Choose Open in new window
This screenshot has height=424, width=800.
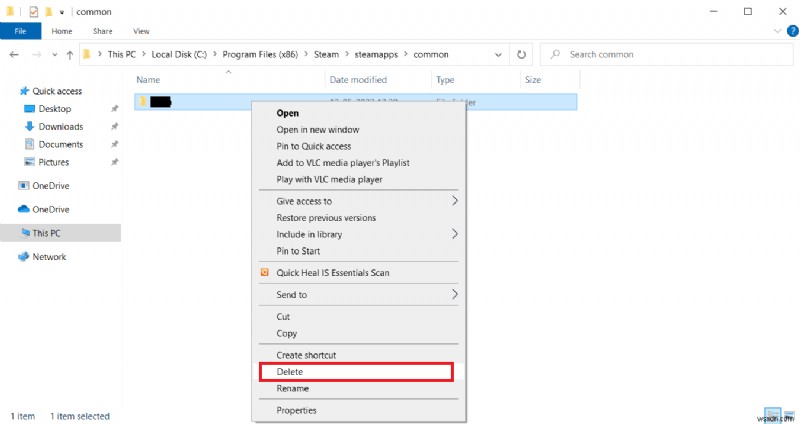click(317, 130)
